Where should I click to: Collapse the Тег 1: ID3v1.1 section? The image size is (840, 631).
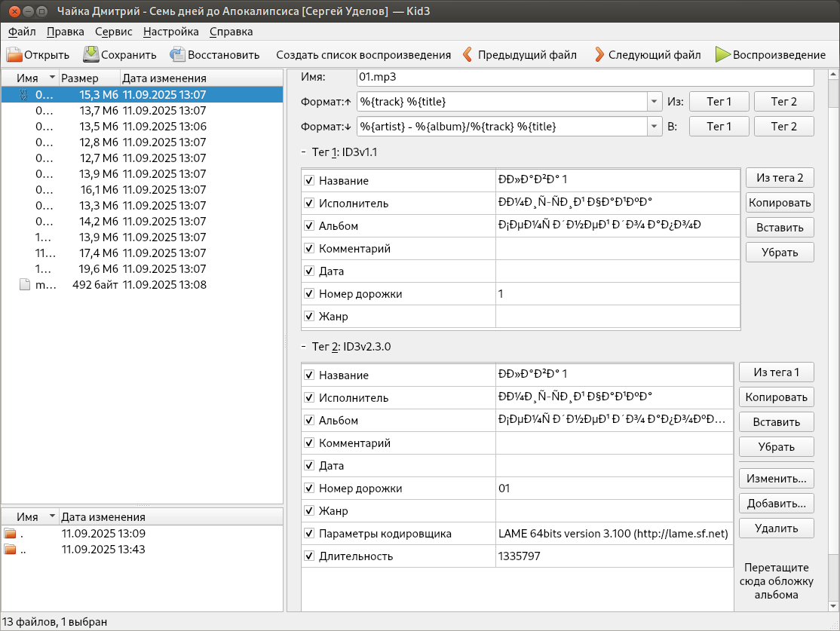(x=303, y=152)
